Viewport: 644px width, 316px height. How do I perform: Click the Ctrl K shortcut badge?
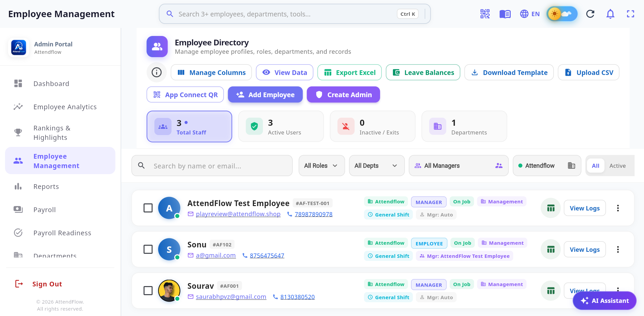point(408,14)
